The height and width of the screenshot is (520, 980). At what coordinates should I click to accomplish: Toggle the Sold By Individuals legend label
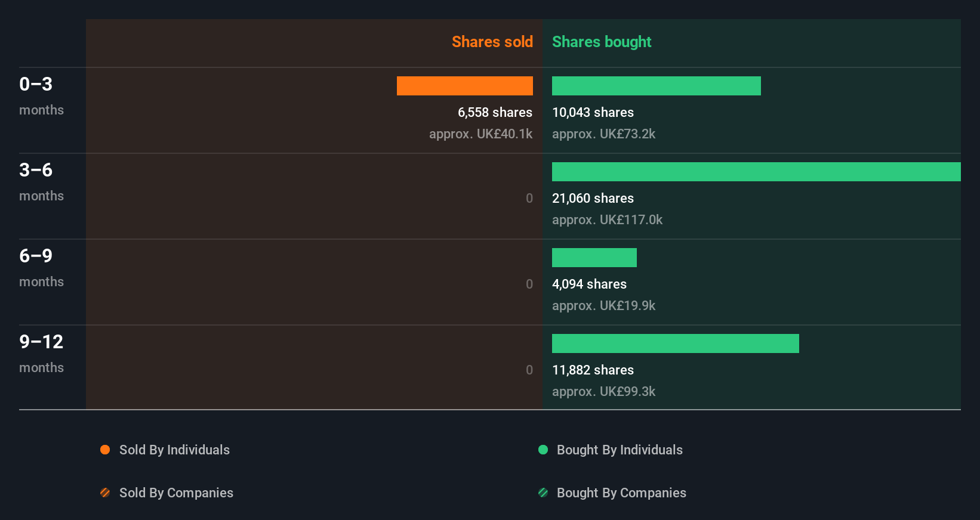point(174,450)
